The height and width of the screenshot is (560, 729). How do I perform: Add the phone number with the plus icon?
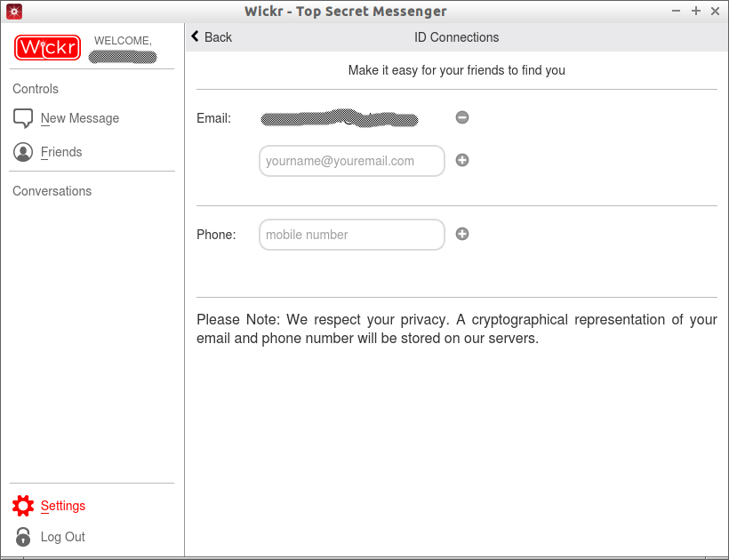point(462,234)
